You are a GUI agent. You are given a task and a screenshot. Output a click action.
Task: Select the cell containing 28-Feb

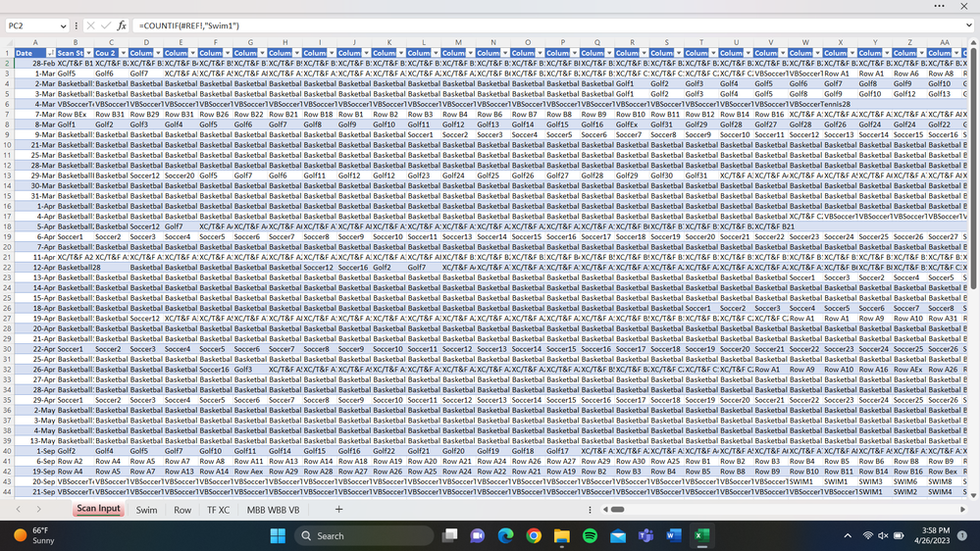(35, 63)
